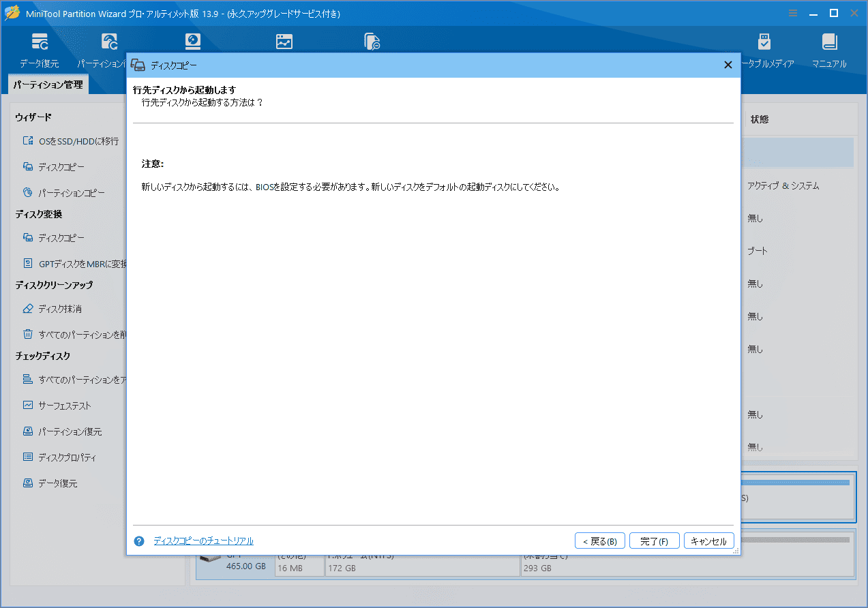Image resolution: width=868 pixels, height=608 pixels.
Task: Click the ディスク抹消 eraser icon
Action: click(x=28, y=309)
